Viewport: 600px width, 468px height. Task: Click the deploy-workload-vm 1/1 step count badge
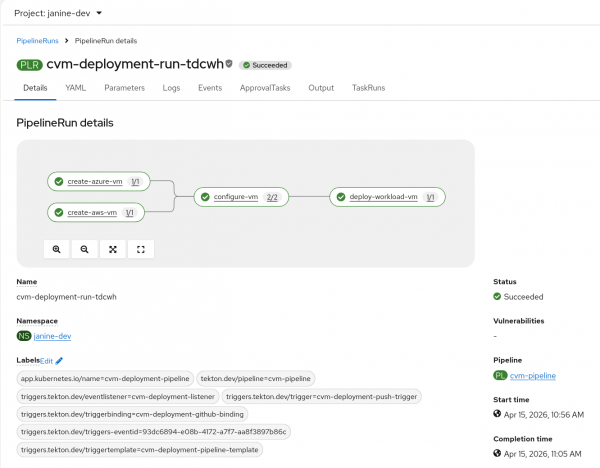click(430, 197)
